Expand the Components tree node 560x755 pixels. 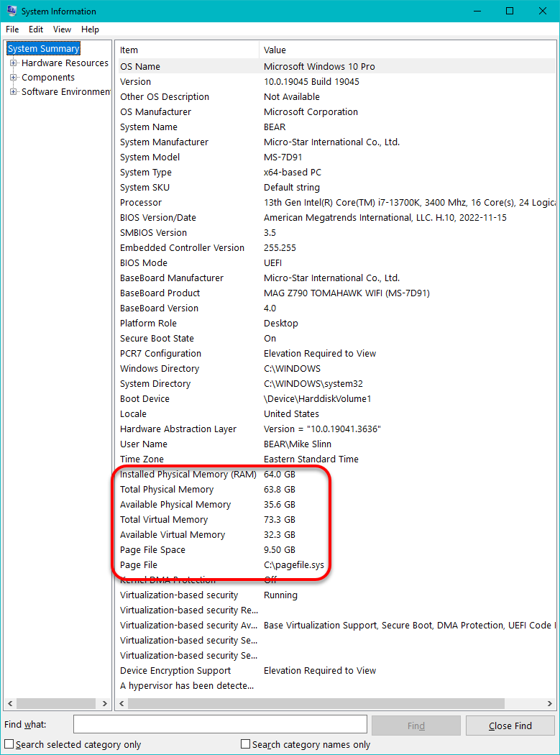tap(13, 78)
